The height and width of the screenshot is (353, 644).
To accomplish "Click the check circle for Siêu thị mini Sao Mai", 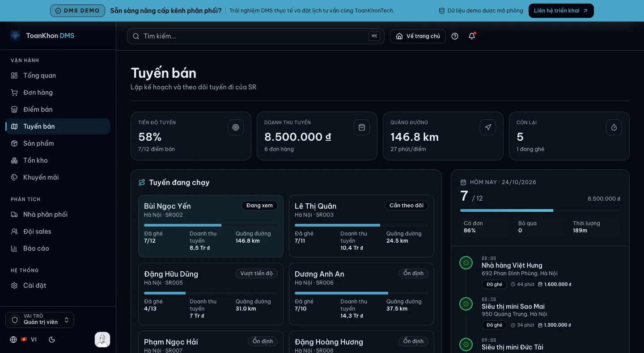I will point(466,304).
